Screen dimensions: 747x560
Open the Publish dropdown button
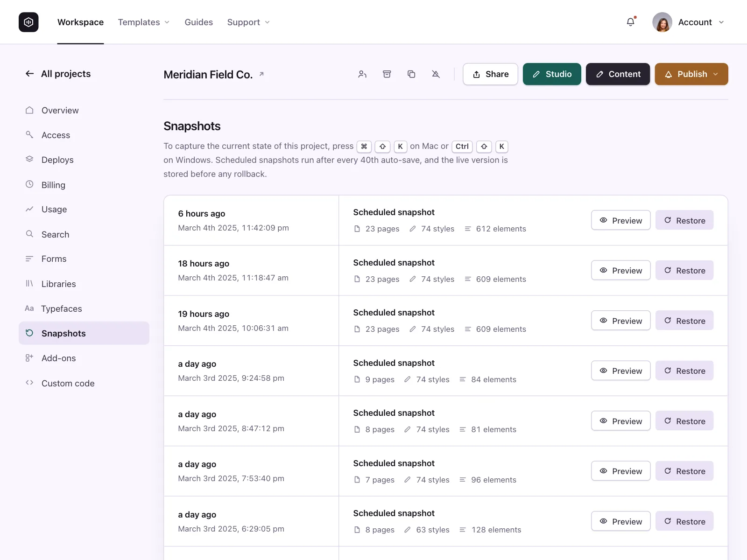[x=691, y=74]
